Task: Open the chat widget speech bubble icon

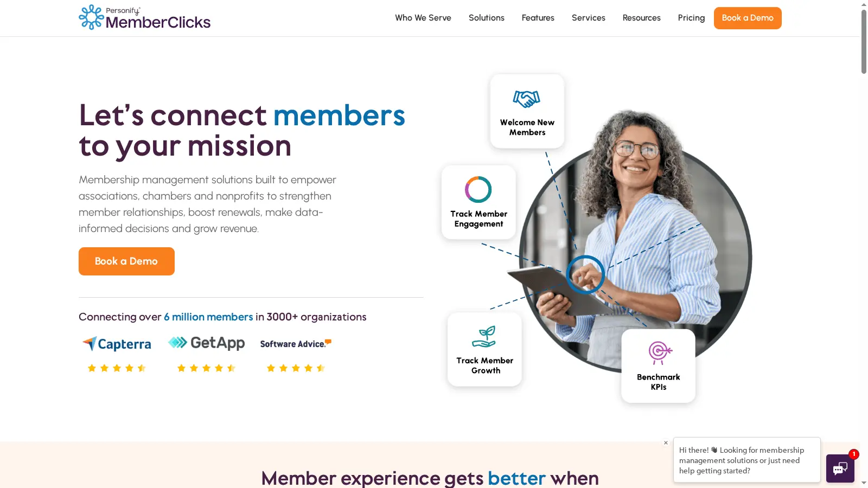Action: [839, 468]
